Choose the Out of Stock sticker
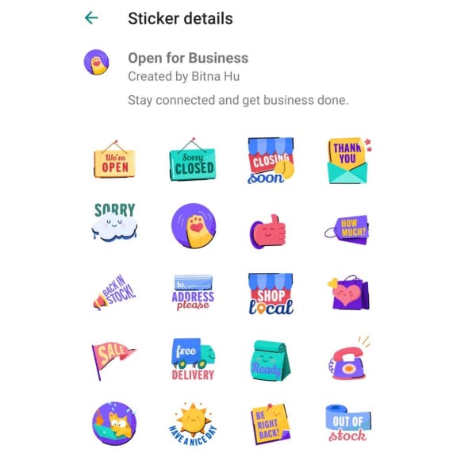The width and height of the screenshot is (476, 476). coord(348,424)
